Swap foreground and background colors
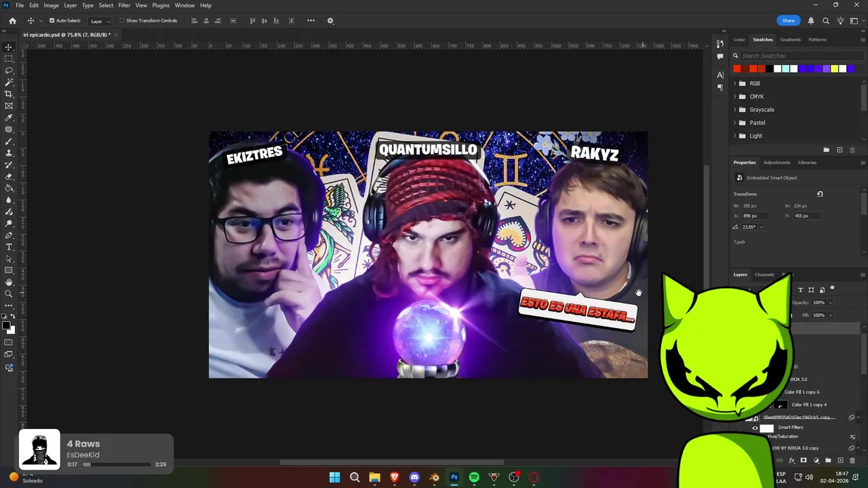Viewport: 868px width, 488px height. 12,317
